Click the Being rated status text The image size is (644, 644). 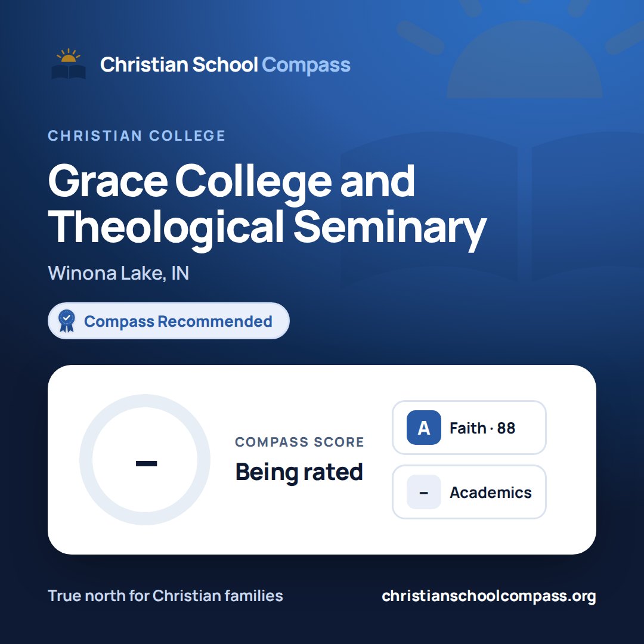(x=299, y=472)
